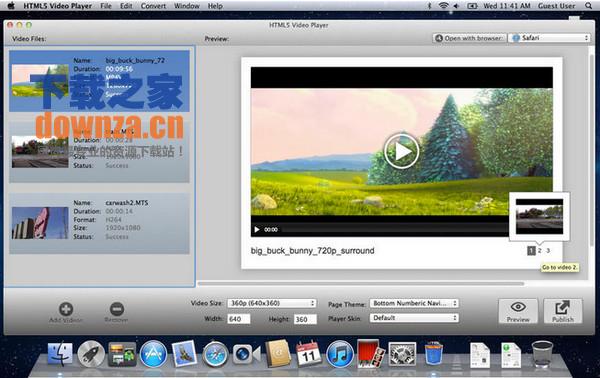600x378 pixels.
Task: Go to video page 2
Action: pos(540,251)
